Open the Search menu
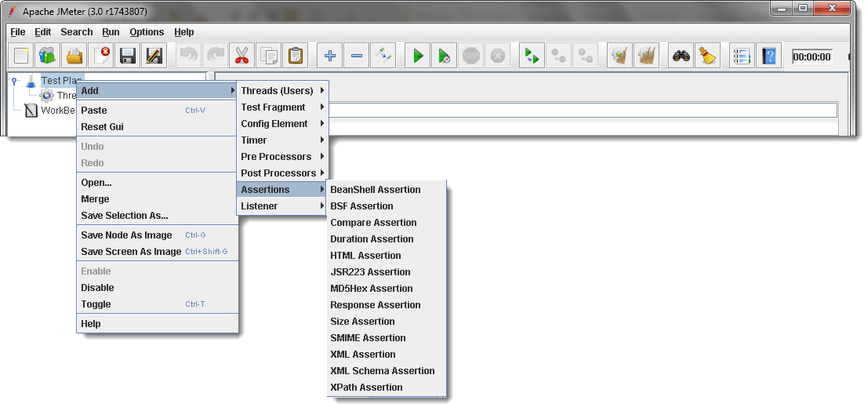Viewport: 868px width, 404px height. [x=76, y=32]
